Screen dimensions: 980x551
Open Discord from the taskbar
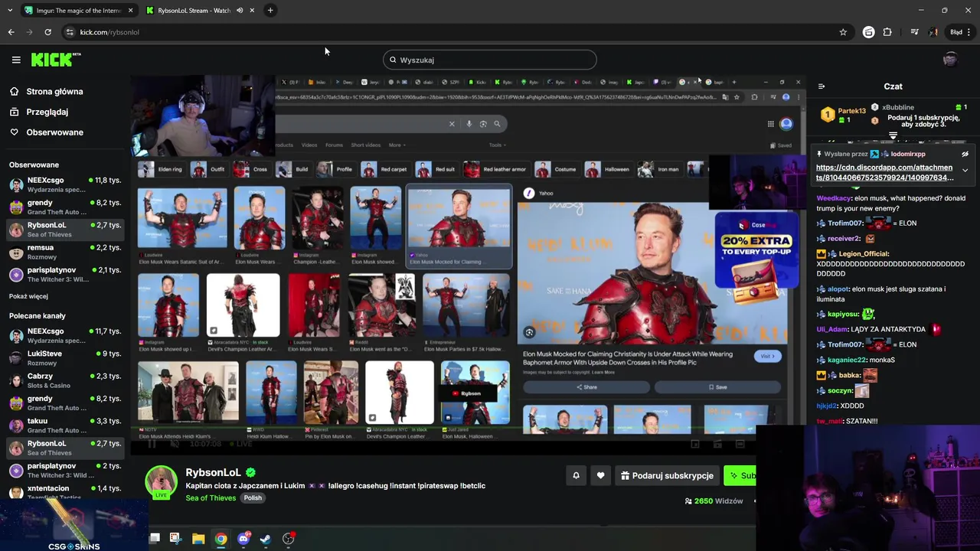pos(243,539)
